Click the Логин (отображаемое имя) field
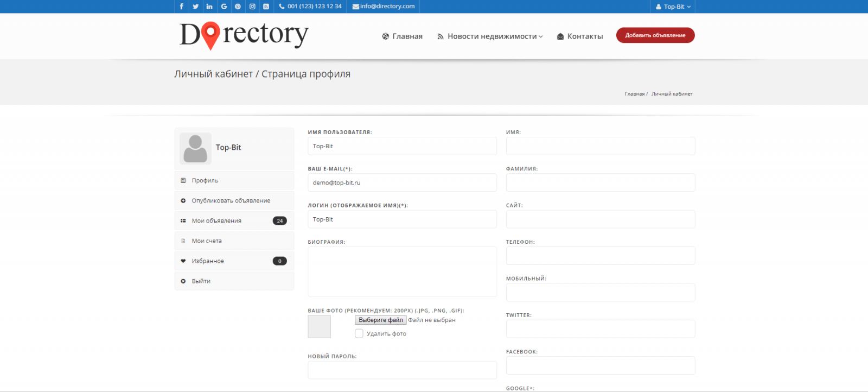This screenshot has width=868, height=392. (x=402, y=219)
